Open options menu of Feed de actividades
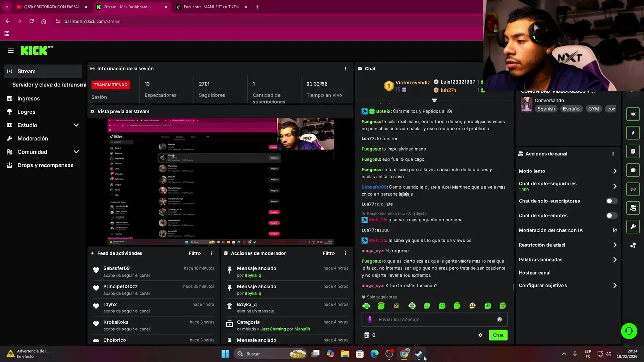 tap(211, 253)
